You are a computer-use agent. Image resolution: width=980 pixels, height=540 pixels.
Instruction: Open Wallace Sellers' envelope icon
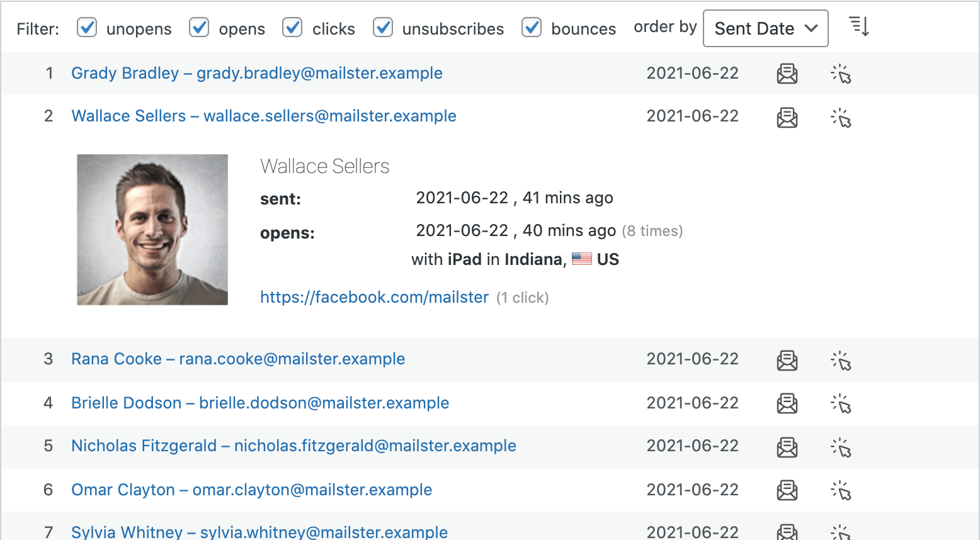click(x=787, y=116)
